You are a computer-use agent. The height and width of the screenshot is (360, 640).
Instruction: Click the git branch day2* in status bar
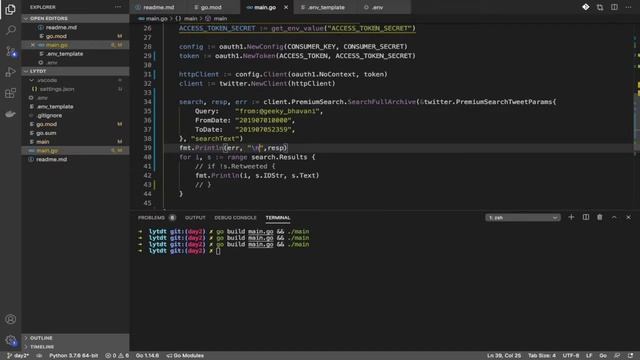pyautogui.click(x=18, y=356)
